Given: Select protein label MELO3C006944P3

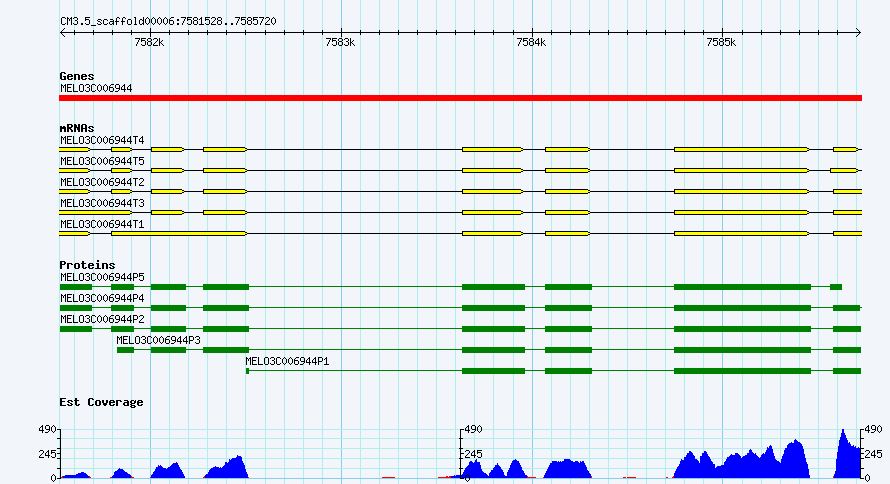Looking at the screenshot, I should 158,340.
